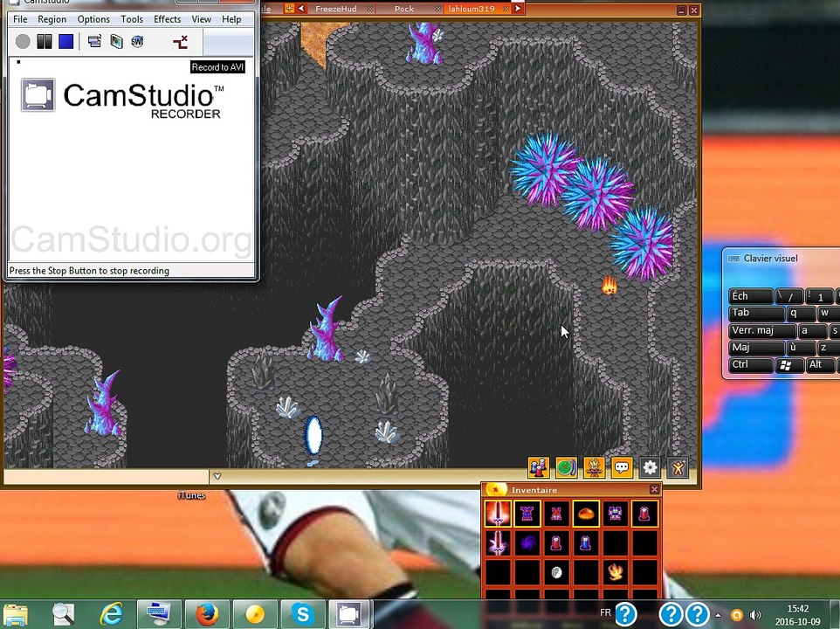Select the purple vortex item in Inventaire
840x629 pixels.
(527, 543)
